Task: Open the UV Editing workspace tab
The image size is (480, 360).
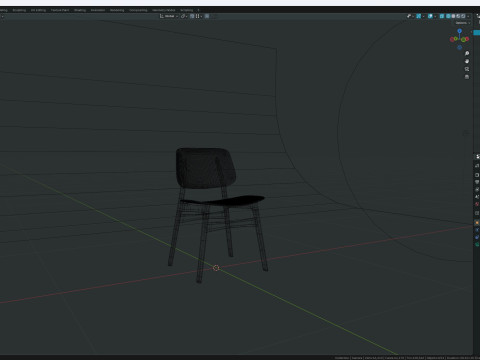Action: (38, 10)
